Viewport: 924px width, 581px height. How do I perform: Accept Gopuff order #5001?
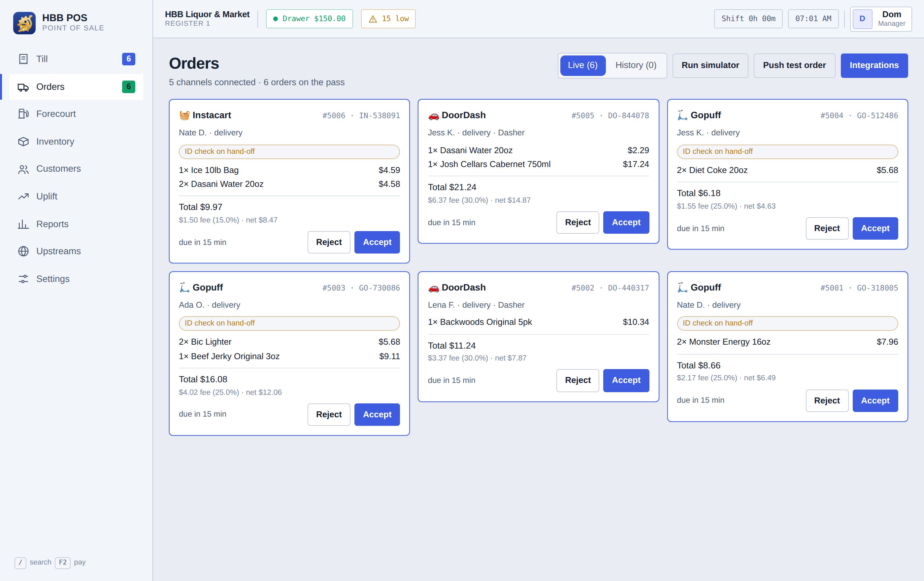875,401
